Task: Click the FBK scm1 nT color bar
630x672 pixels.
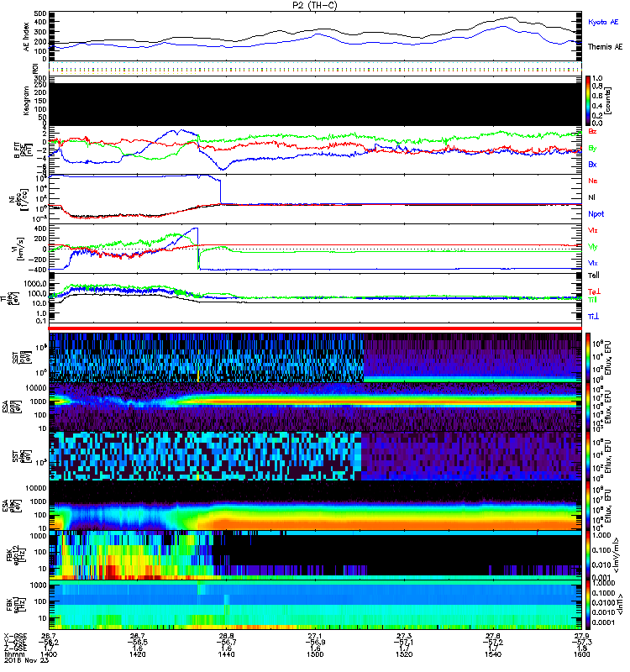Action: click(588, 605)
